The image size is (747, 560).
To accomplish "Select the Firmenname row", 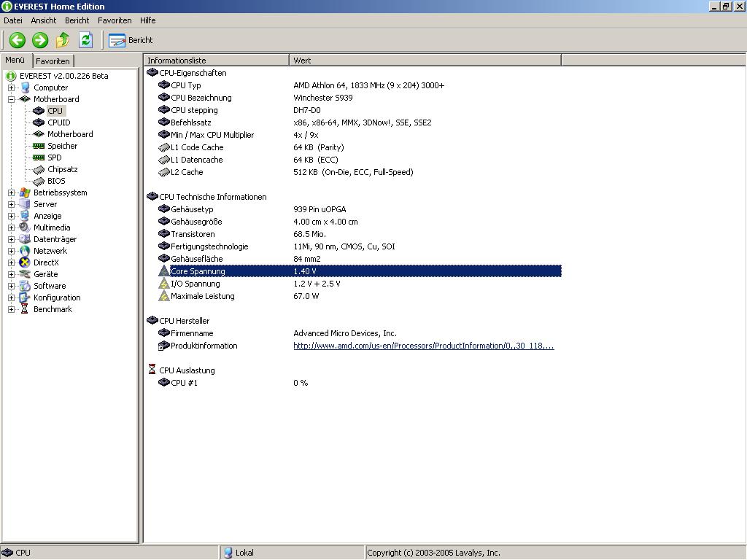I will 352,332.
